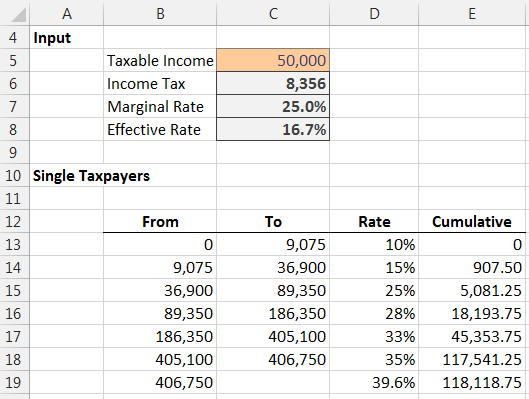This screenshot has width=529, height=399.
Task: Select column C header
Action: [x=273, y=13]
